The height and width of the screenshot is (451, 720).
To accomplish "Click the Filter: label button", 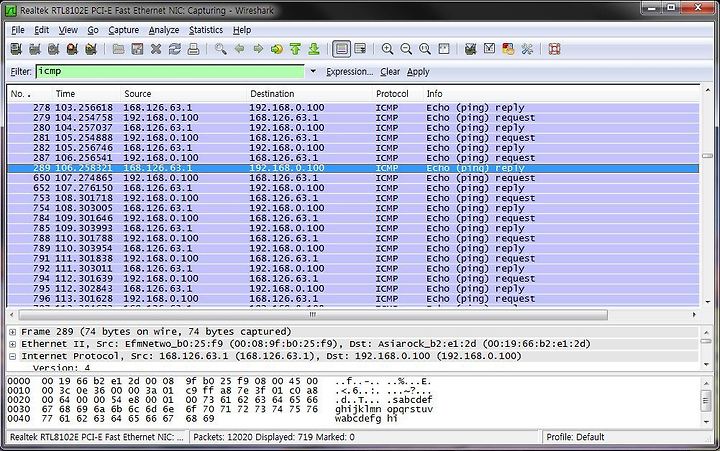I will [21, 72].
